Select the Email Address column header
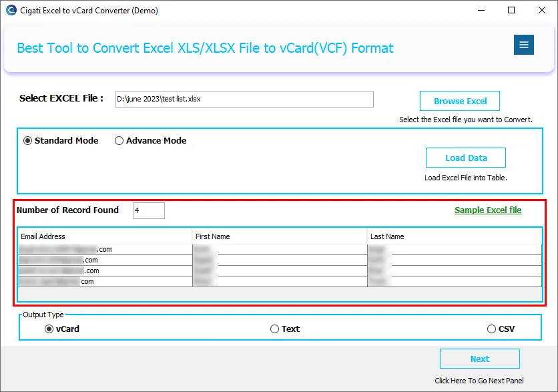Image resolution: width=558 pixels, height=392 pixels. pyautogui.click(x=105, y=236)
